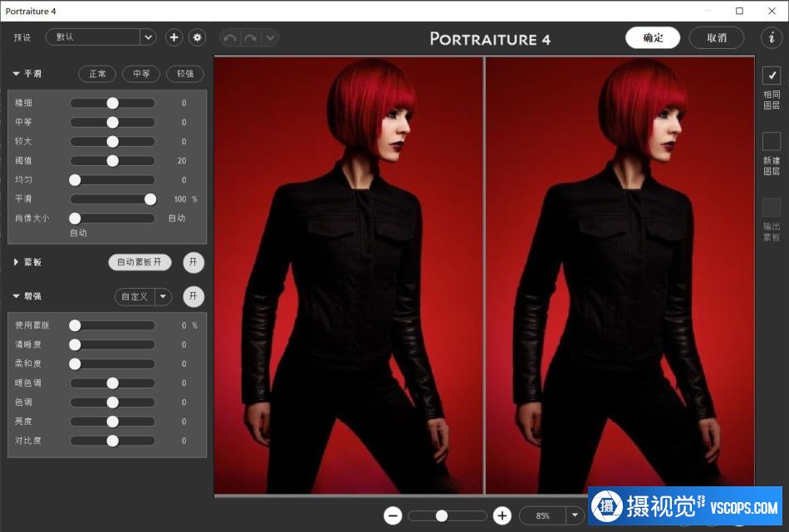This screenshot has width=789, height=532.
Task: Click the add preset plus icon
Action: 174,37
